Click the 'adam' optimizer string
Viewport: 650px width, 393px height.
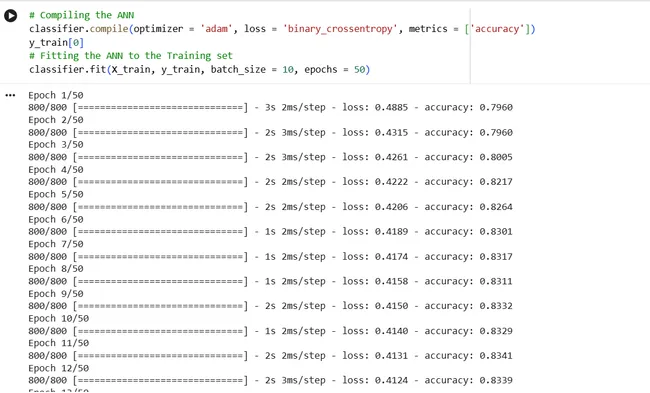(x=216, y=29)
